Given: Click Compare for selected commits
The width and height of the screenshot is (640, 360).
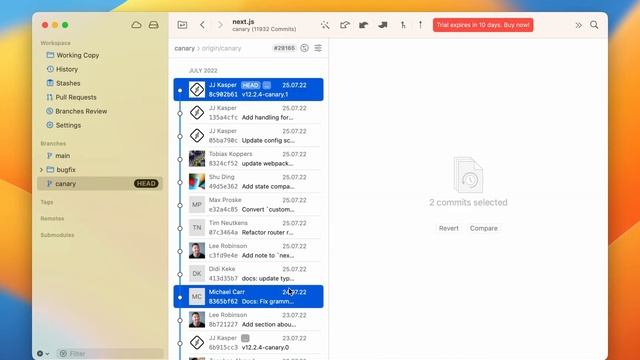Looking at the screenshot, I should pos(484,228).
